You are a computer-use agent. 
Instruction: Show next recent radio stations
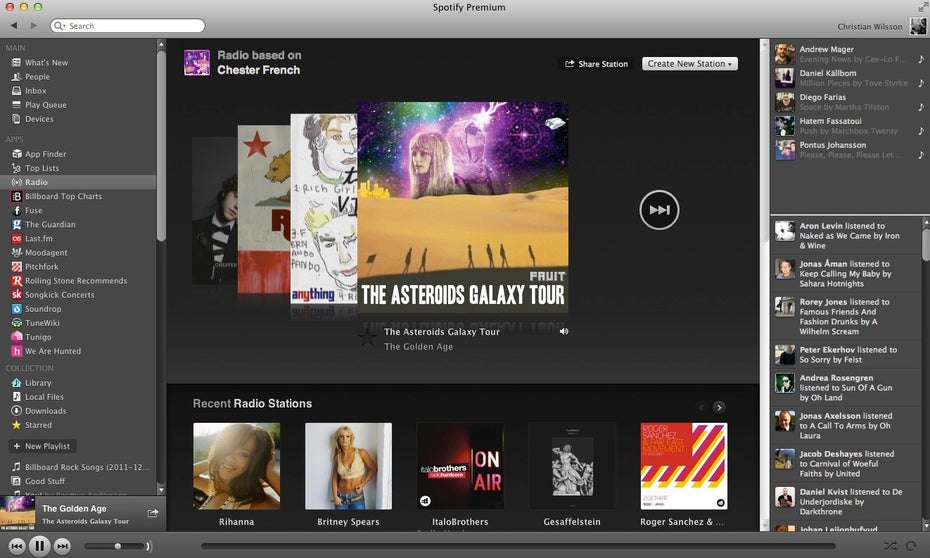pyautogui.click(x=719, y=407)
